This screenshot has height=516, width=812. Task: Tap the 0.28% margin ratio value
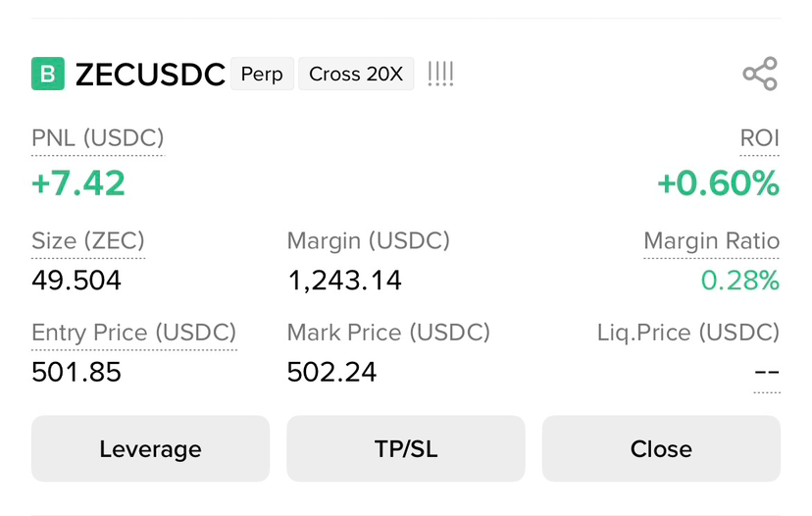[740, 281]
